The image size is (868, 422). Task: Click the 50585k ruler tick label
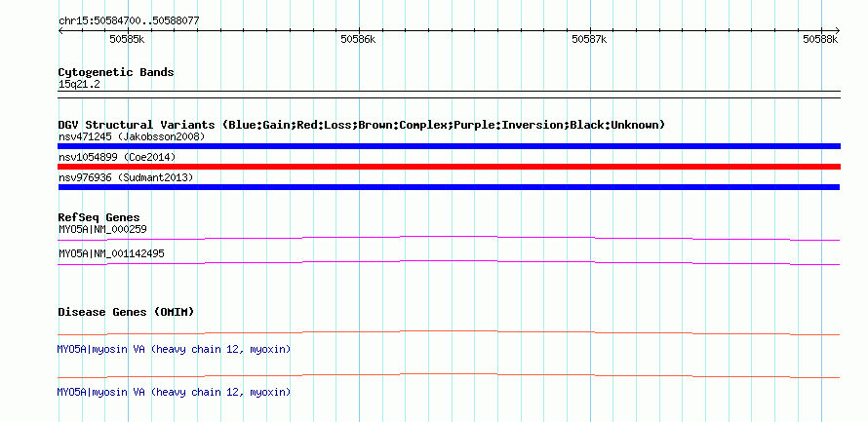coord(127,39)
